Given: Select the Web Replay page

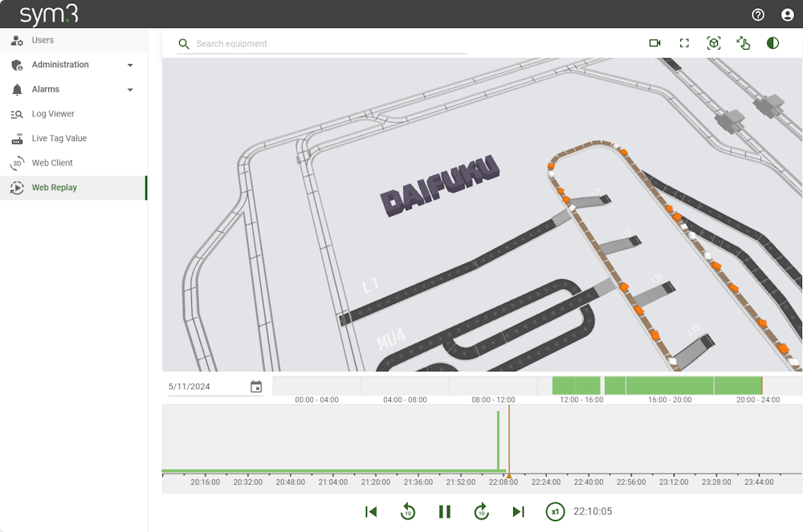Looking at the screenshot, I should point(74,188).
